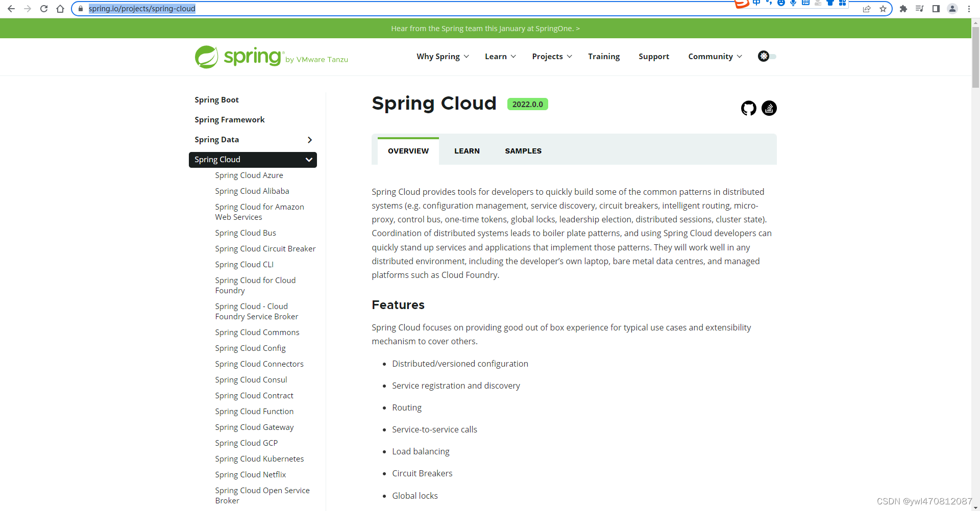
Task: Open Spring Cloud Function link
Action: pos(254,412)
